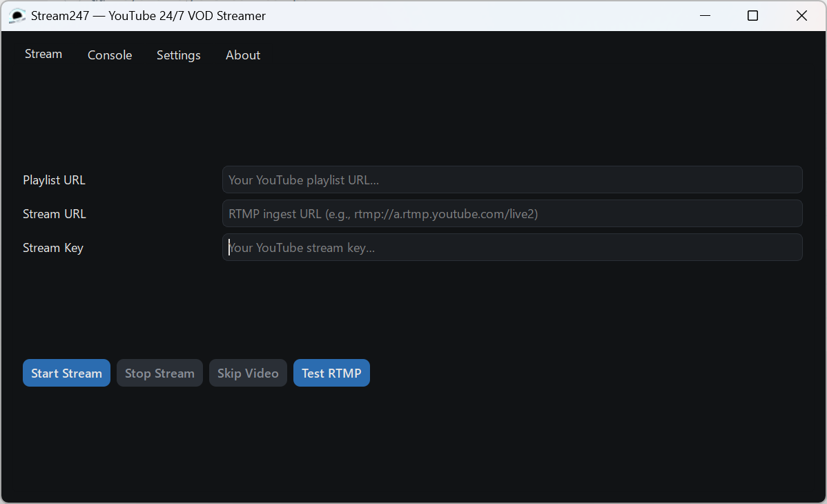Click the YouTube playlist URL placeholder text

coord(302,180)
